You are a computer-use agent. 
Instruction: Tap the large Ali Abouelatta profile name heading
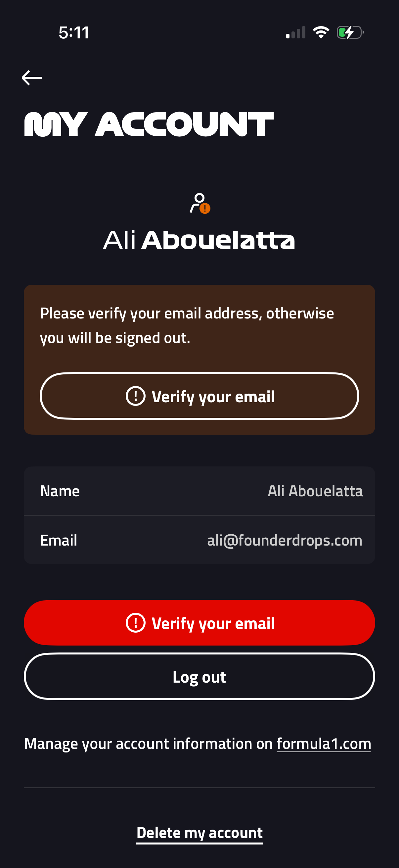[x=199, y=240]
